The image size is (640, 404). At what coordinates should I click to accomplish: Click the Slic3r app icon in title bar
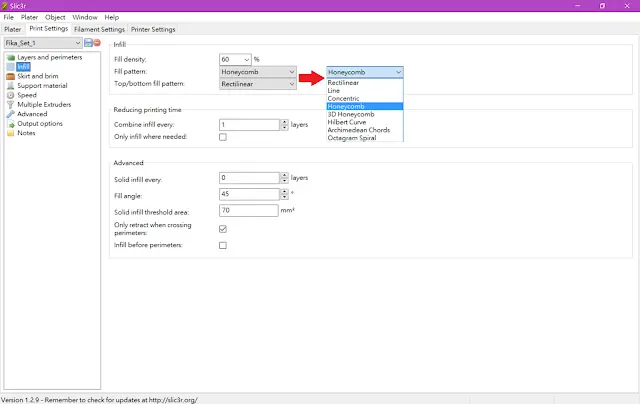click(x=4, y=6)
